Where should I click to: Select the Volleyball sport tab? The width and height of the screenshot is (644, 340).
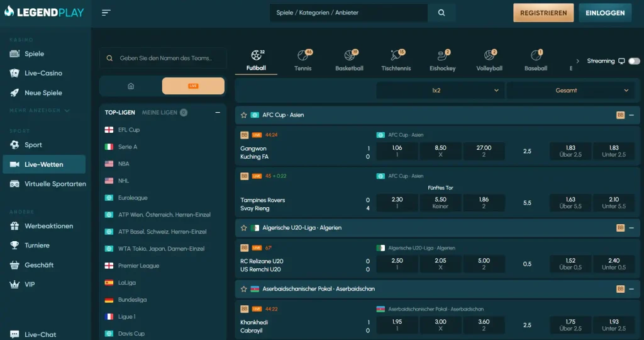coord(489,60)
